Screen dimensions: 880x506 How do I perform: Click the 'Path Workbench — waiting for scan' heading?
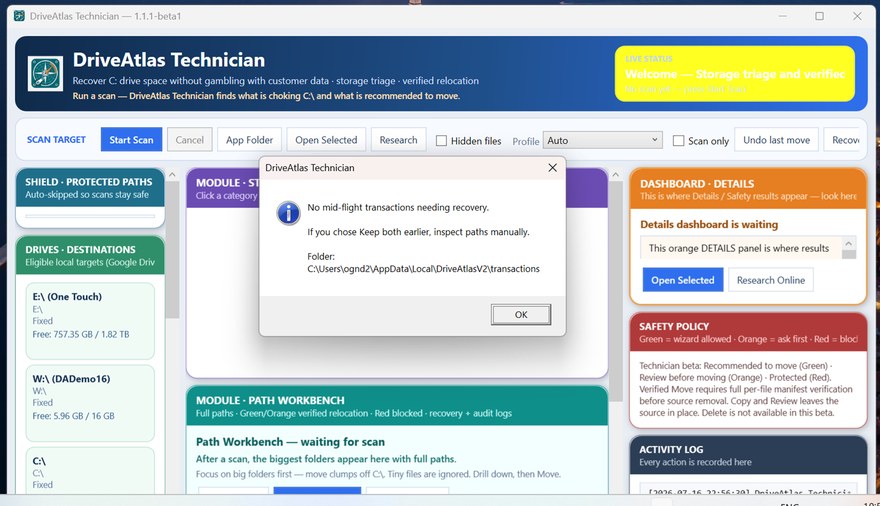pos(290,442)
